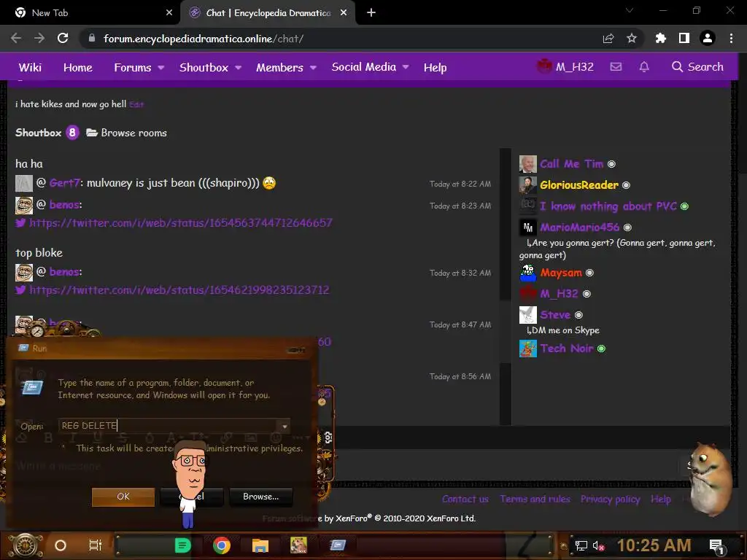
Task: Open MarioMario456's avatar
Action: pos(528,227)
